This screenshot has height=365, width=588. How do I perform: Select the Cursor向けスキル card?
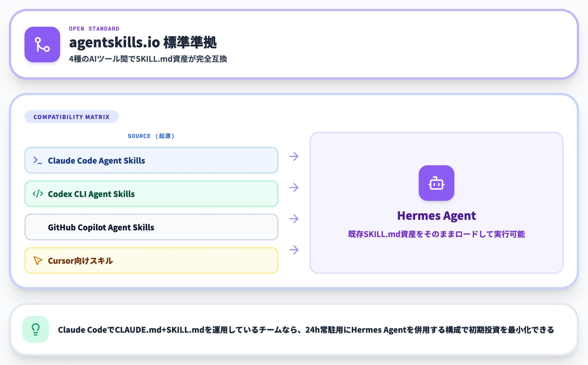pos(151,260)
